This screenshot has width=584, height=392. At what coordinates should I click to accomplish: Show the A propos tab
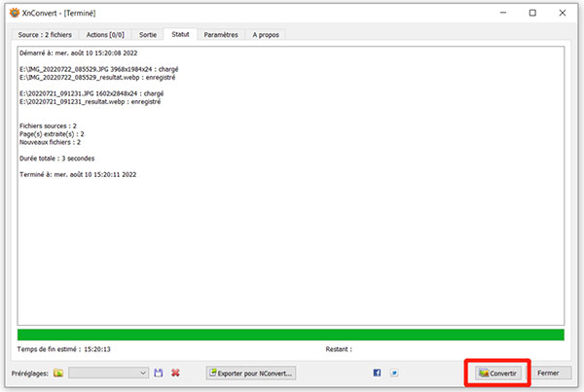click(266, 35)
